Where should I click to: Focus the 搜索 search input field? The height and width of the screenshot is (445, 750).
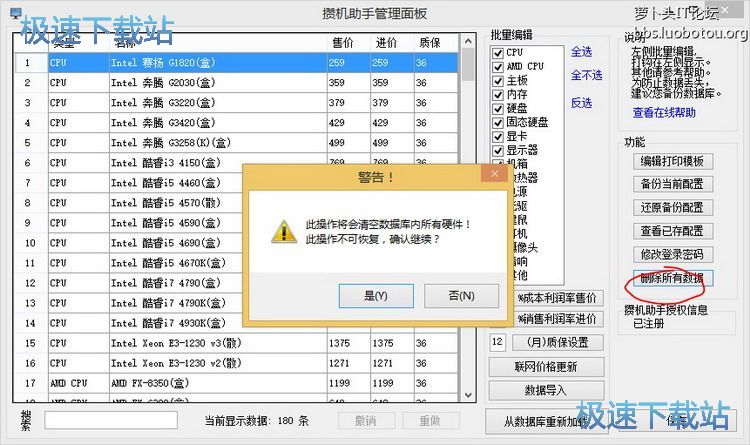coord(111,420)
